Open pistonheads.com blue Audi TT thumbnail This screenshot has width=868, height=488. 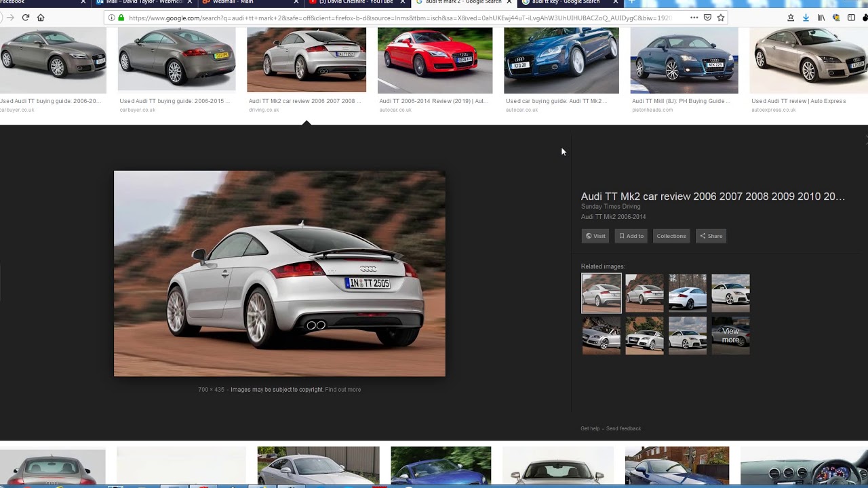684,60
